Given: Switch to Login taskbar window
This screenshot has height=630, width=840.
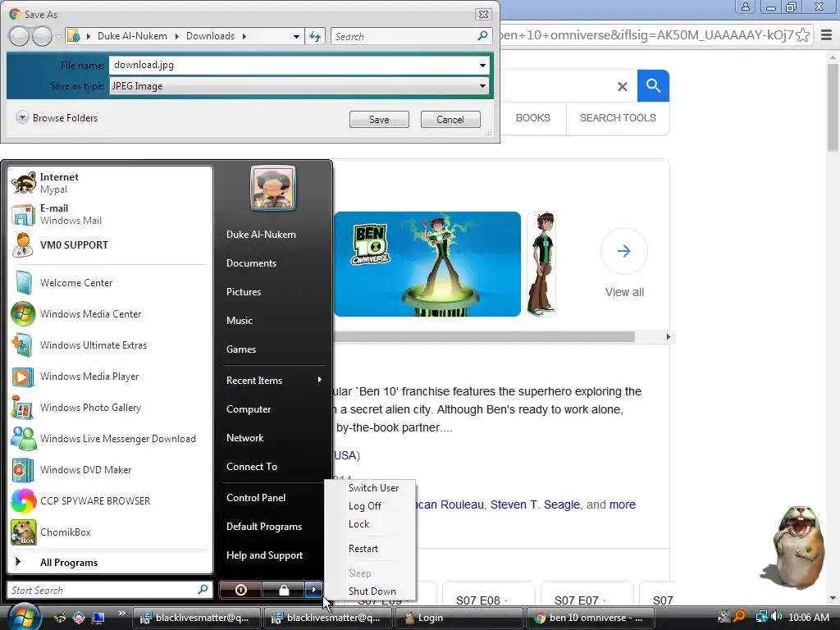Looking at the screenshot, I should [458, 618].
